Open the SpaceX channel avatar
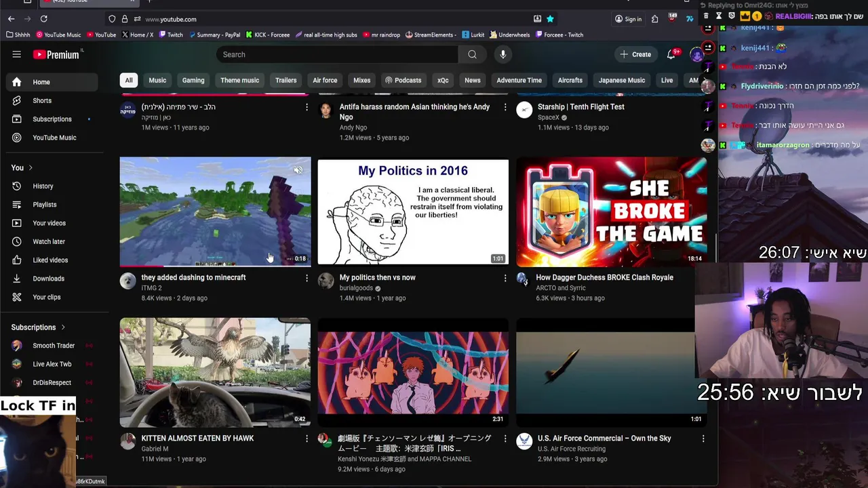This screenshot has height=488, width=868. [524, 110]
